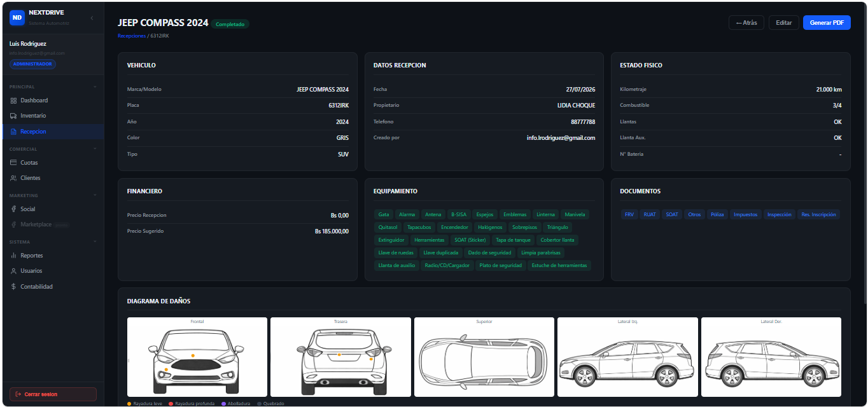Collapse the sidebar with the arrow
This screenshot has height=407, width=868.
pyautogui.click(x=92, y=18)
